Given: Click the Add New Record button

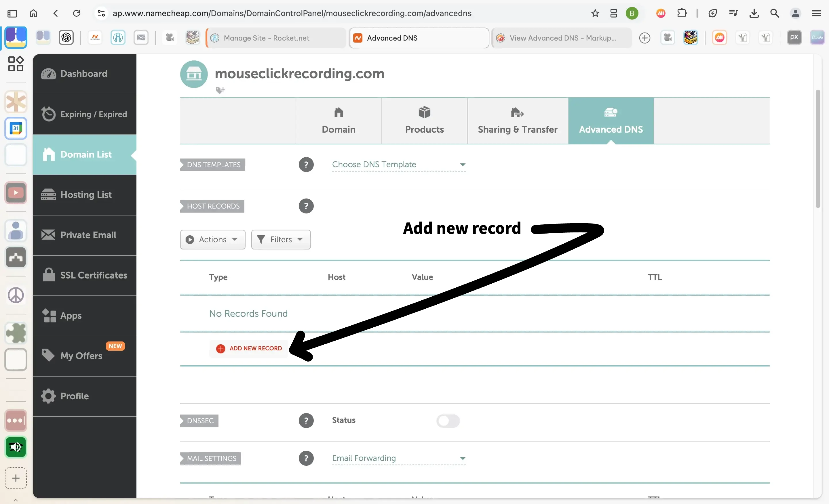Looking at the screenshot, I should point(249,349).
